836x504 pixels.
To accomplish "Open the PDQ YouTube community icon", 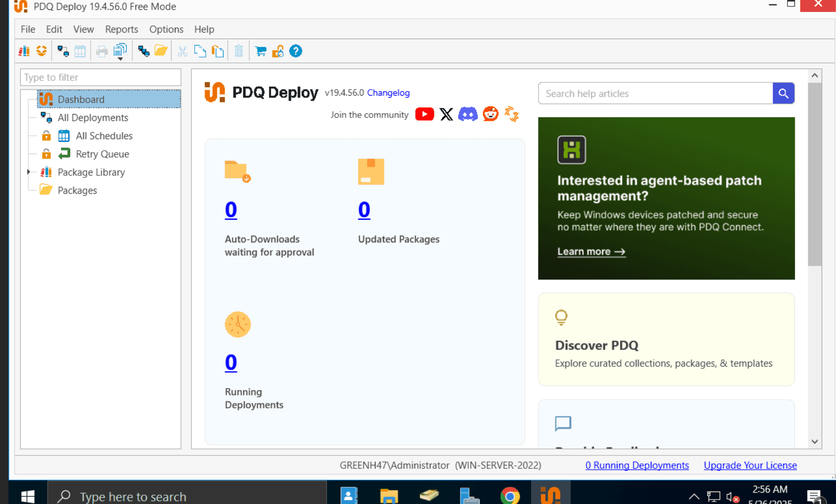I will pyautogui.click(x=425, y=114).
